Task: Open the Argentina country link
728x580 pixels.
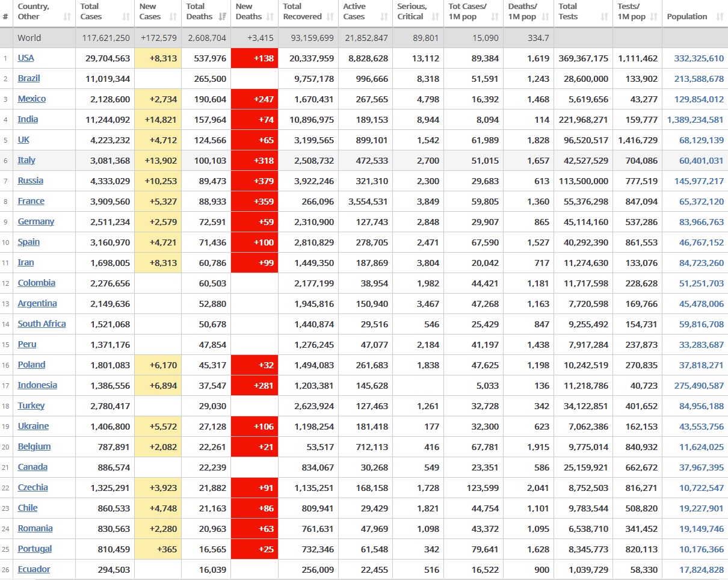Action: click(x=37, y=304)
